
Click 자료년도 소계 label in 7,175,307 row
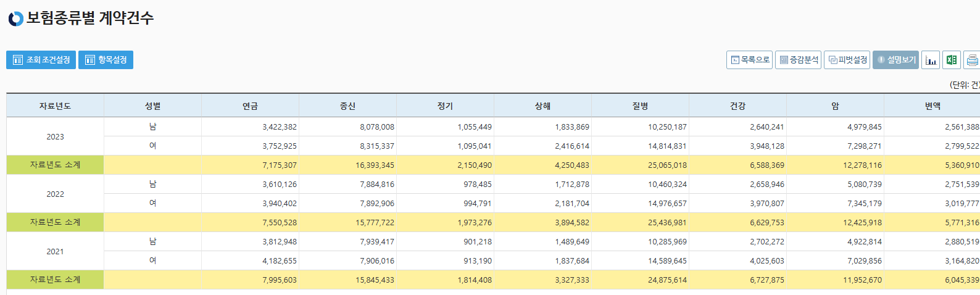pyautogui.click(x=55, y=165)
